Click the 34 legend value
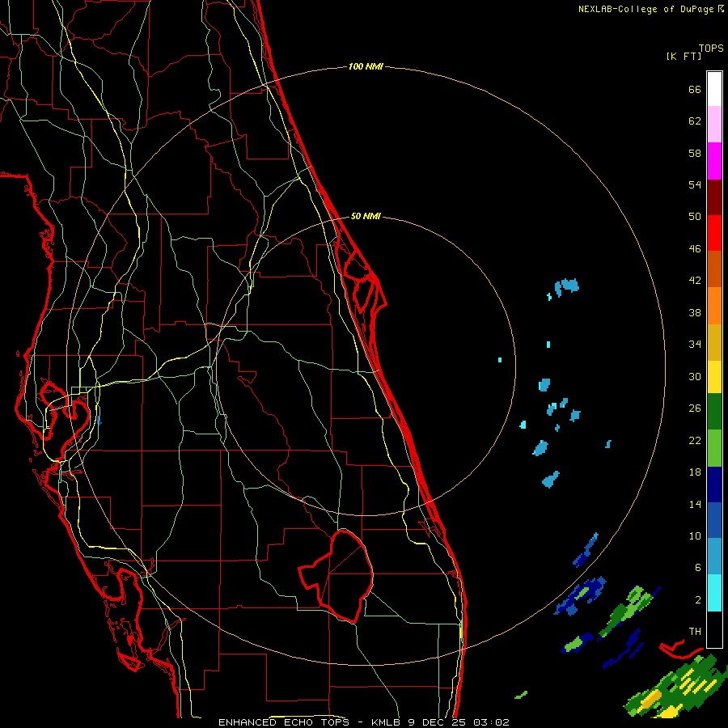728x728 pixels. pyautogui.click(x=695, y=345)
